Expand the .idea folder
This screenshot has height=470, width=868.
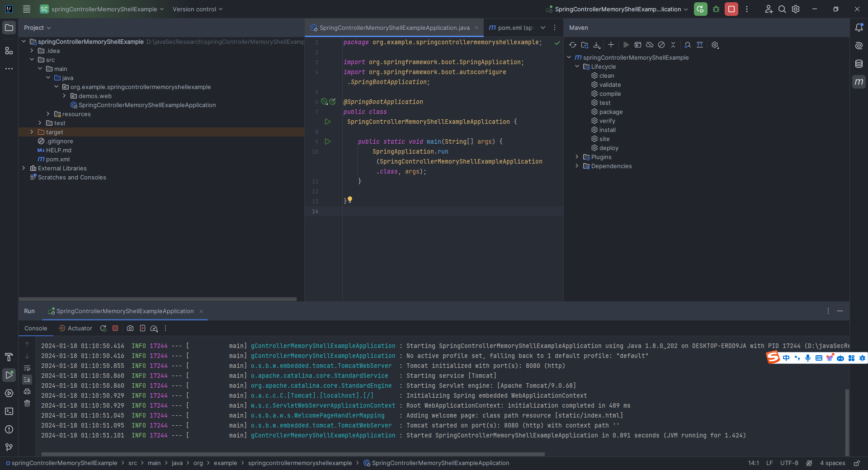pyautogui.click(x=32, y=51)
